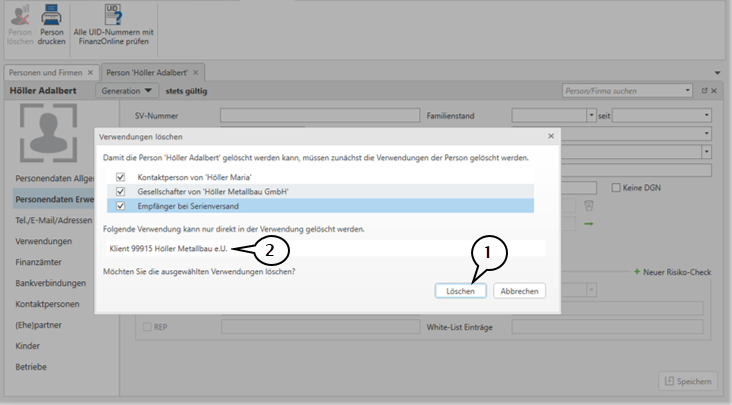732x405 pixels.
Task: Click the trash bin icon beside field
Action: [590, 205]
